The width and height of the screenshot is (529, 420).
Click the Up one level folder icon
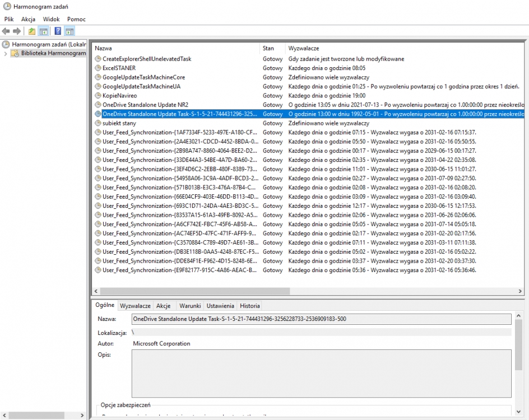click(x=32, y=31)
